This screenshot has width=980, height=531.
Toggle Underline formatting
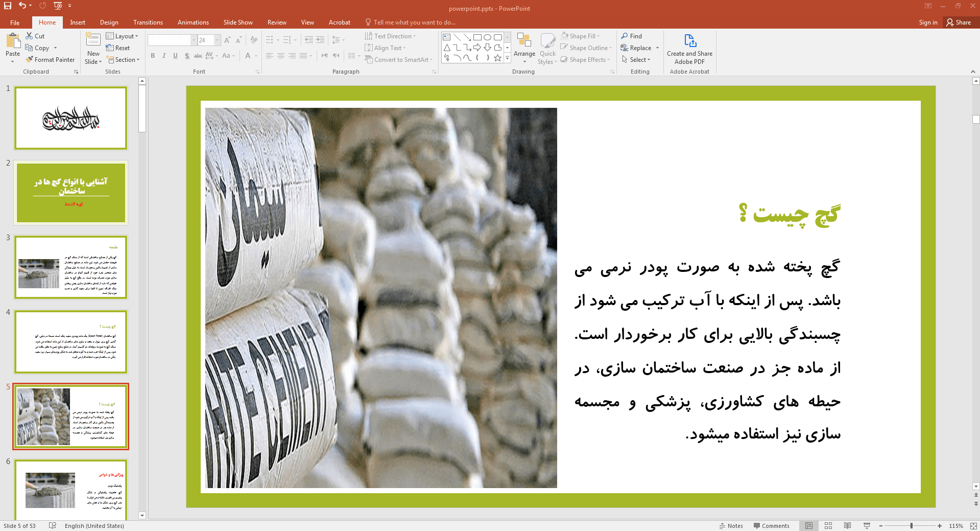175,56
